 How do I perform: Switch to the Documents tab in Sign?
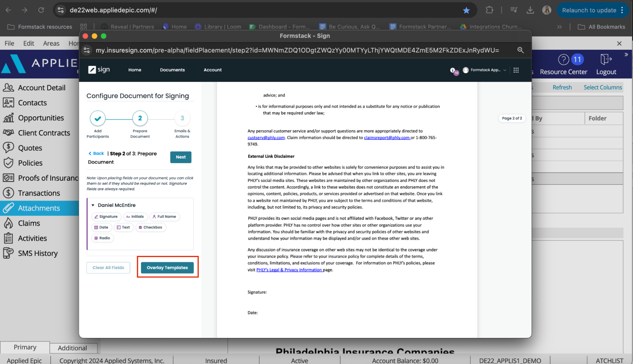click(x=172, y=70)
